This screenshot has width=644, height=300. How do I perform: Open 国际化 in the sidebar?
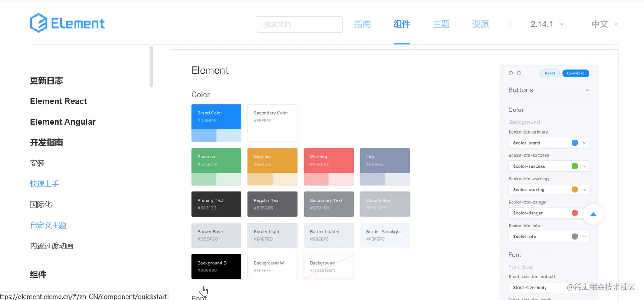click(41, 204)
